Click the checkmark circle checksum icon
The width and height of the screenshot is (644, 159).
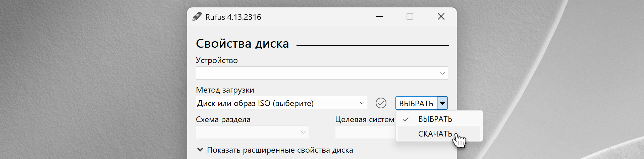[x=381, y=103]
